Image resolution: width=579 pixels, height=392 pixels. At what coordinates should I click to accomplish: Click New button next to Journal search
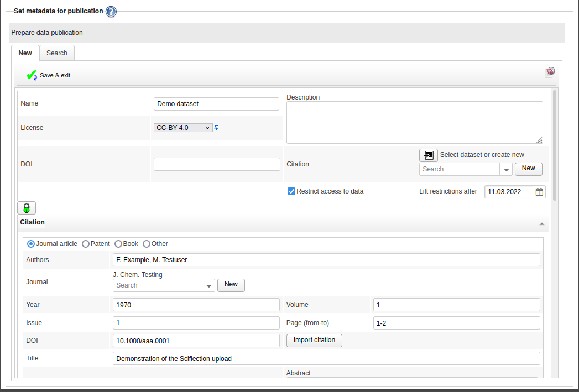231,285
